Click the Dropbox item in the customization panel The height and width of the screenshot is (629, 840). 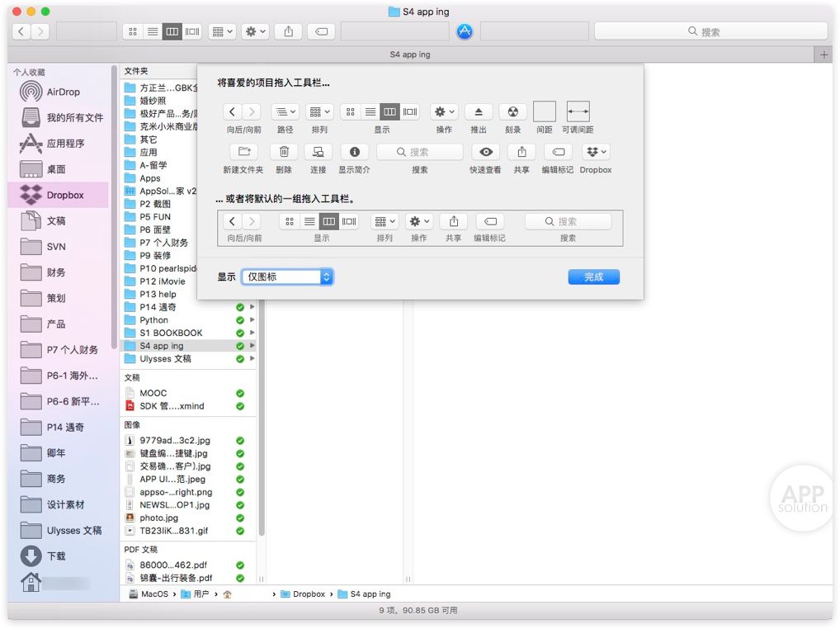[595, 153]
